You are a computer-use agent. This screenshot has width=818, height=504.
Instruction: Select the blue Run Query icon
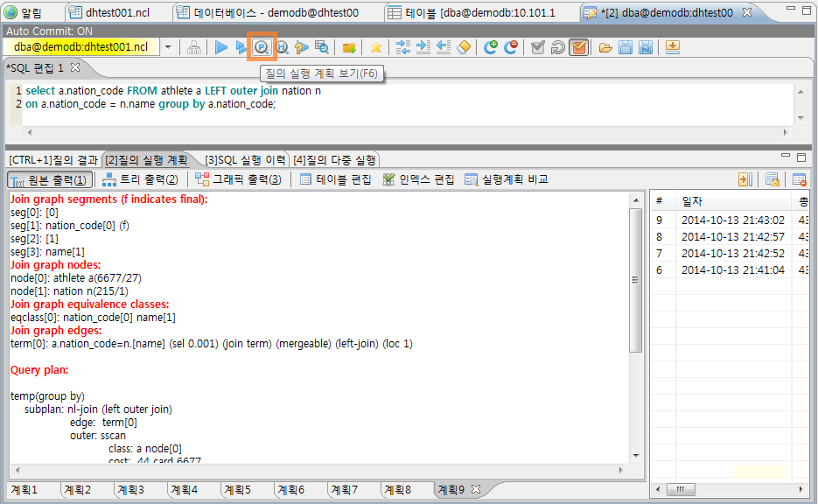(x=221, y=48)
